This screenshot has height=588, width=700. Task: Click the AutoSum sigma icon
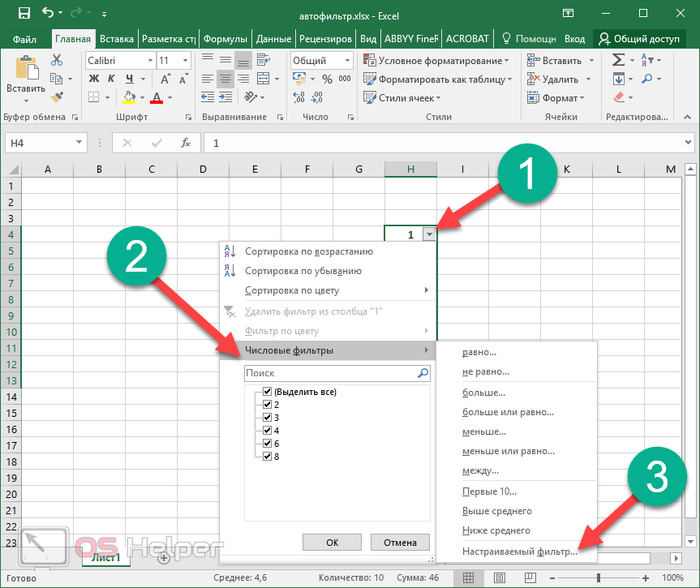(618, 61)
